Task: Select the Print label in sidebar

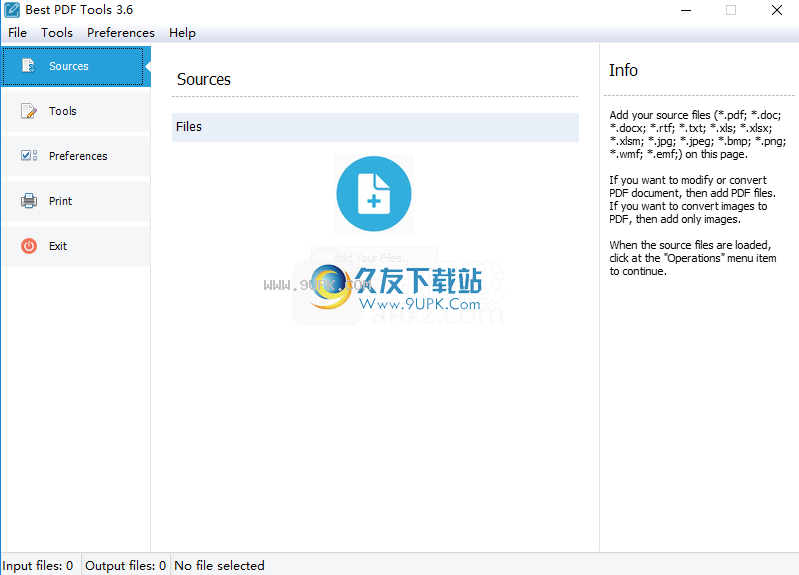Action: tap(60, 201)
